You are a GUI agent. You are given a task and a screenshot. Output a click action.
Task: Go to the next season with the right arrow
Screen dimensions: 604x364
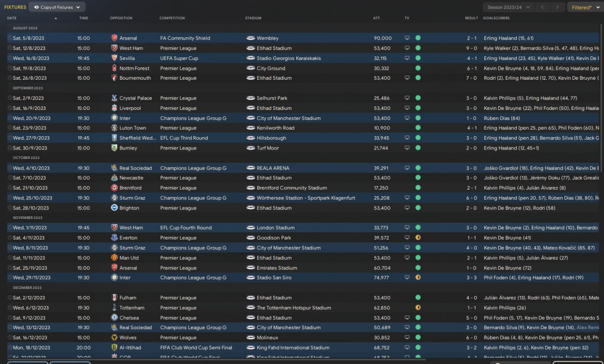(558, 7)
